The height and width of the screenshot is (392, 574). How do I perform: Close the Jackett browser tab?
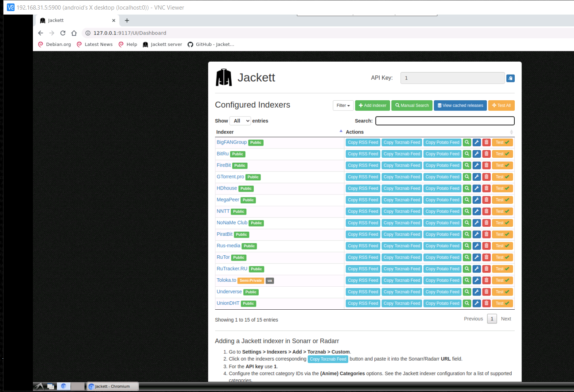tap(114, 21)
